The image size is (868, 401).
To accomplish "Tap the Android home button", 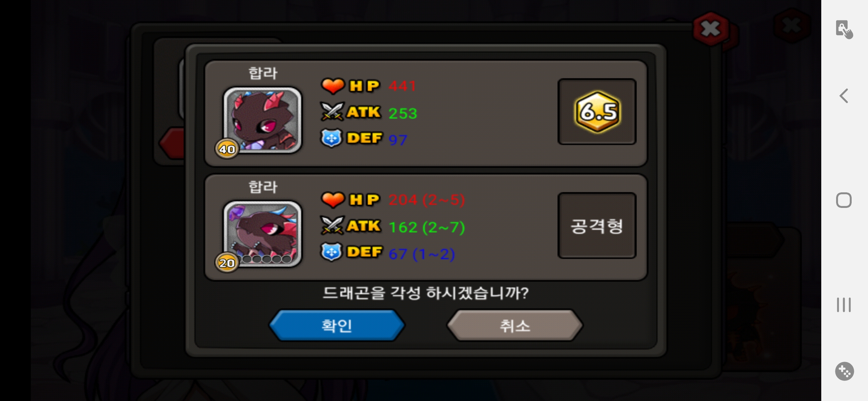I will pos(844,200).
